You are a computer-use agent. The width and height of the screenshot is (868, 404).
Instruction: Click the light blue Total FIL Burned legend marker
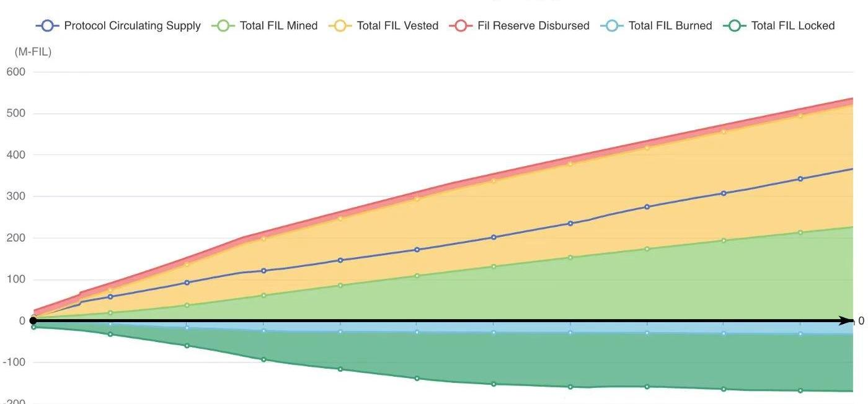[612, 25]
